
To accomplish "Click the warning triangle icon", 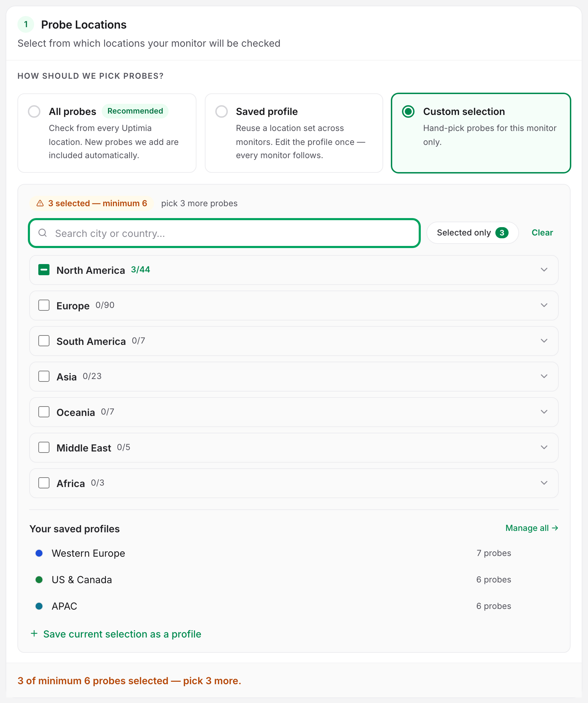I will [x=40, y=203].
